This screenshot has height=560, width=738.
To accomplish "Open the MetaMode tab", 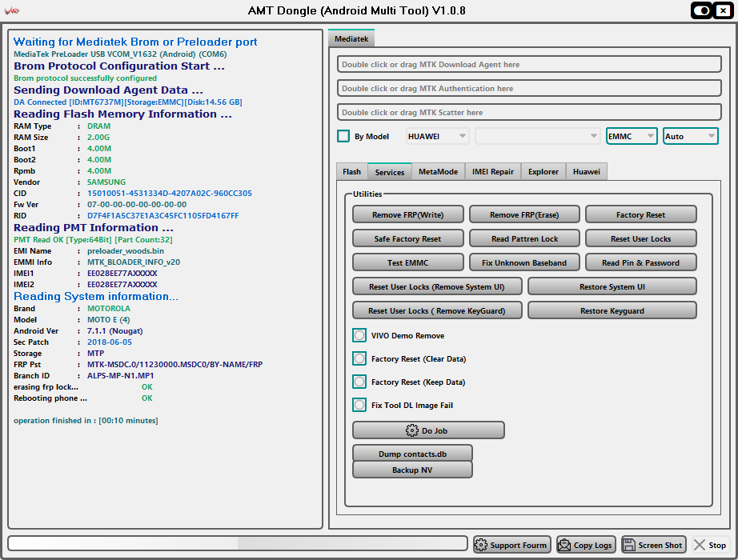I will point(438,171).
